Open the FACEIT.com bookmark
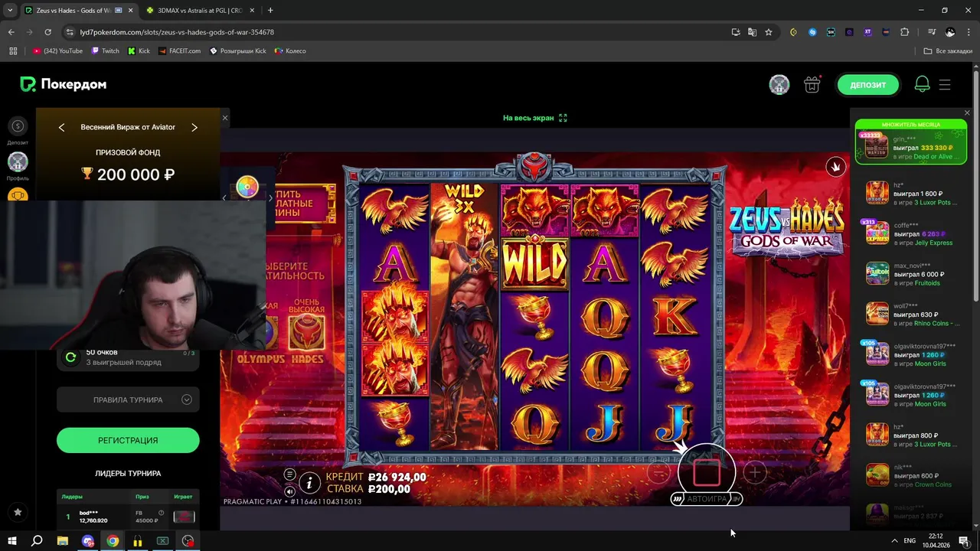 (x=180, y=51)
